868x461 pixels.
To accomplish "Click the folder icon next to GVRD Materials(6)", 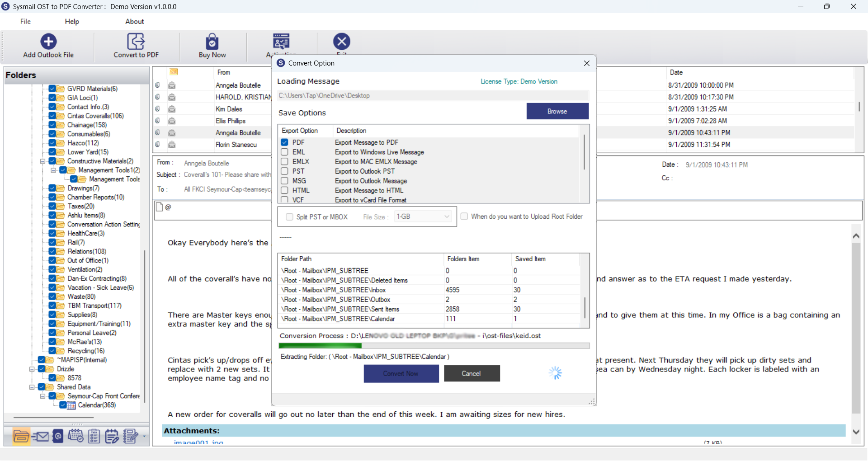I will pyautogui.click(x=61, y=89).
